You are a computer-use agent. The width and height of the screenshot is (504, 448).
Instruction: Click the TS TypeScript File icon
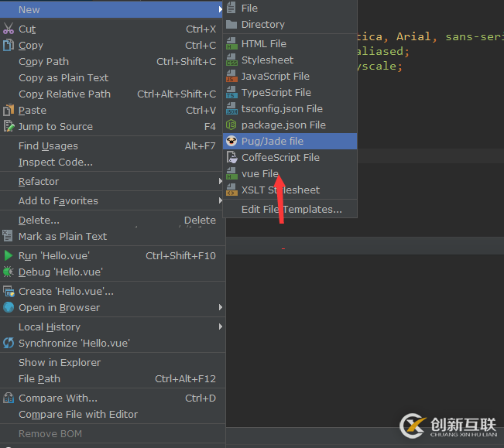pyautogui.click(x=231, y=92)
